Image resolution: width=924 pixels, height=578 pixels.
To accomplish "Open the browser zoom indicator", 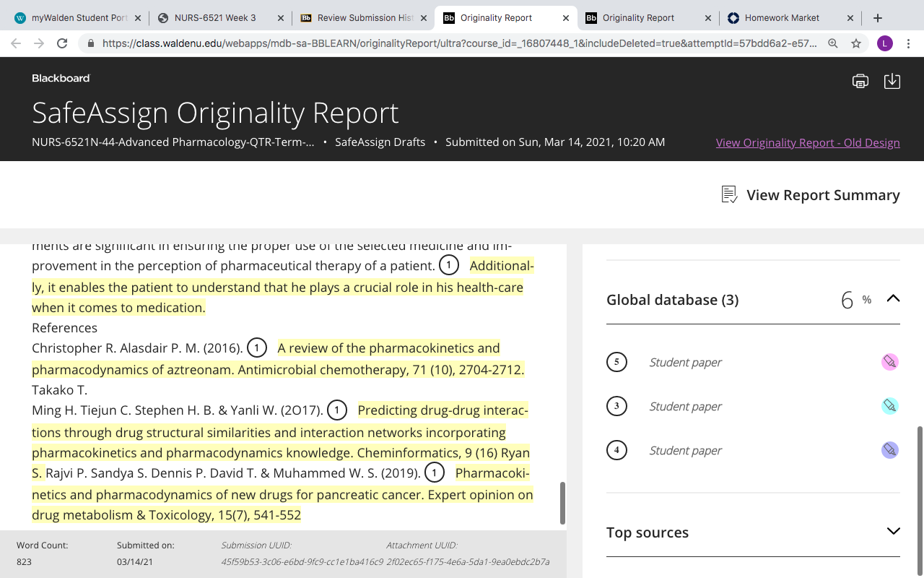I will coord(833,43).
